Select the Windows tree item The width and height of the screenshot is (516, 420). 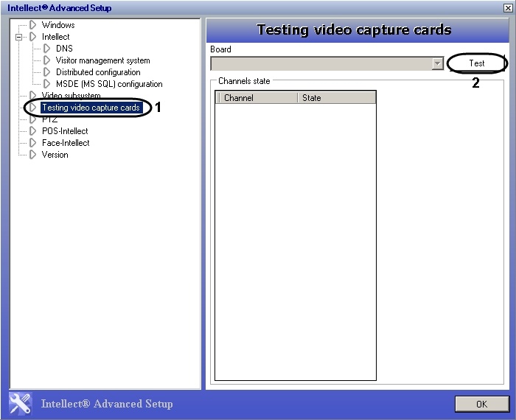(x=58, y=25)
